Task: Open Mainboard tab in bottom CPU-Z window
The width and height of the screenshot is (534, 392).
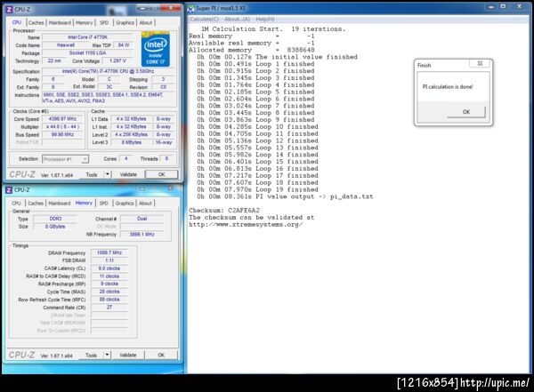Action: (60, 204)
